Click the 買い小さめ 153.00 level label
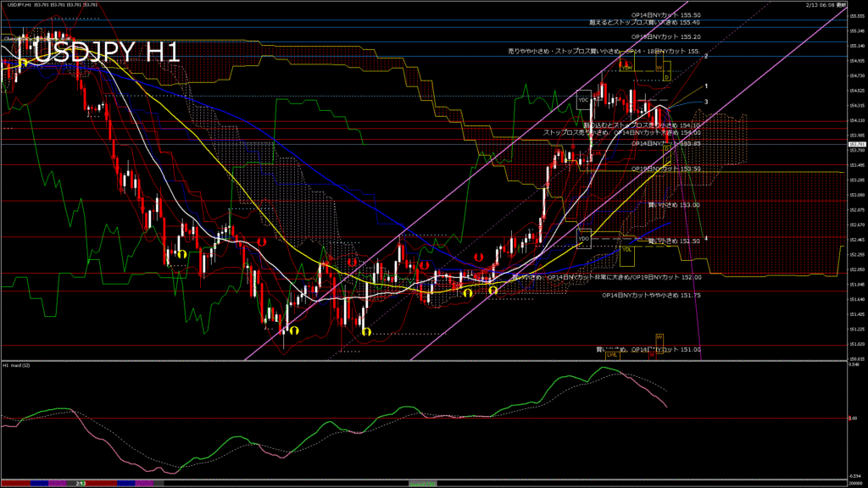The image size is (868, 488). 674,205
